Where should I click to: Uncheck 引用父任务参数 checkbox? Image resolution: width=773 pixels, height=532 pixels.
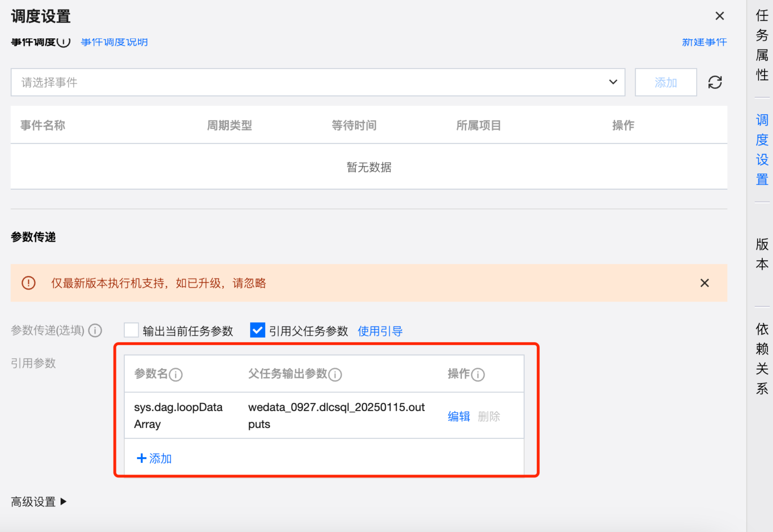pyautogui.click(x=257, y=330)
